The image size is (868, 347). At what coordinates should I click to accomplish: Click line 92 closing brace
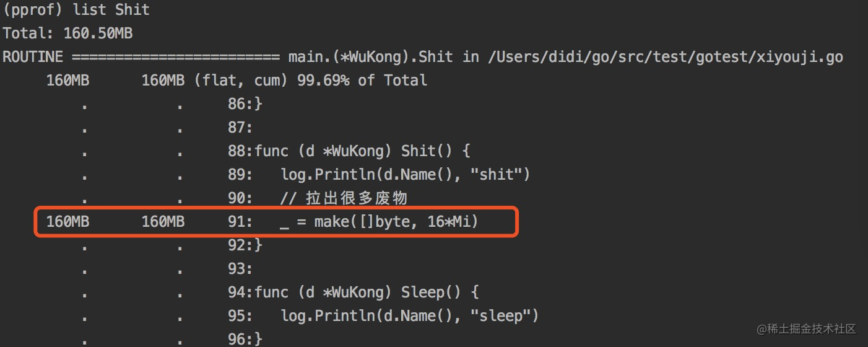(245, 245)
